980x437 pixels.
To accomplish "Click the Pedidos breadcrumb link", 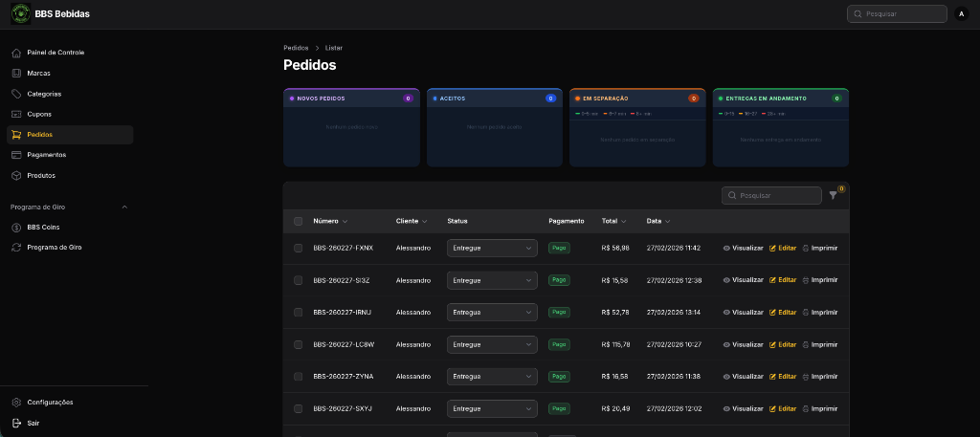I will tap(296, 48).
